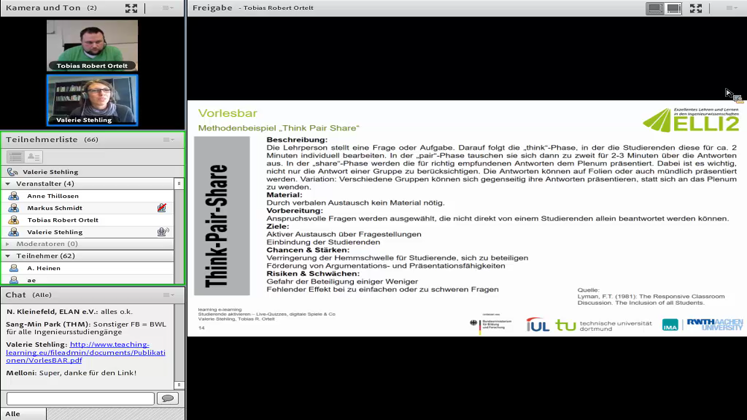Collapse the Teilnehmer (62) group
This screenshot has width=747, height=420.
8,256
